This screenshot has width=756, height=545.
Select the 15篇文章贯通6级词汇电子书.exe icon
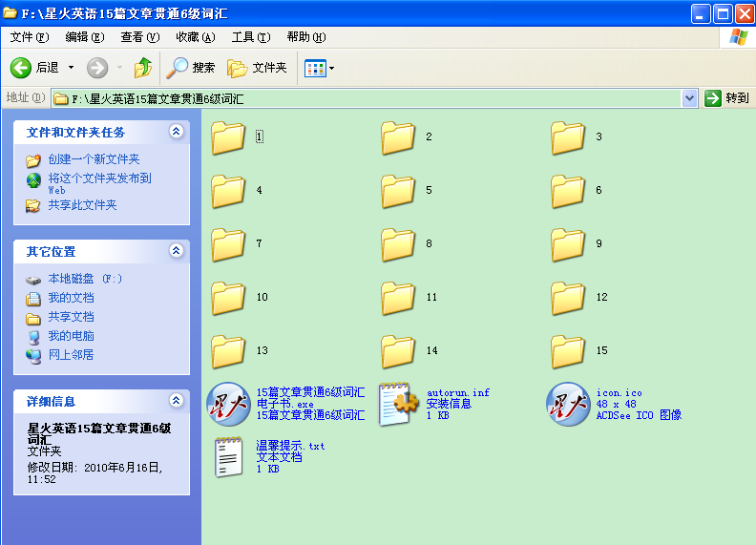[x=228, y=404]
